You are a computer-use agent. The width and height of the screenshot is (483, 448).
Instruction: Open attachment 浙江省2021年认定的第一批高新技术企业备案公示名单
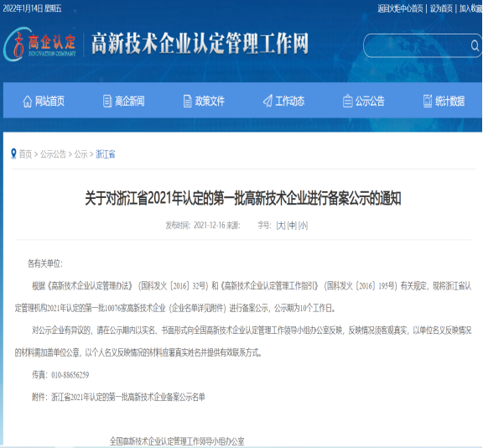pos(128,397)
